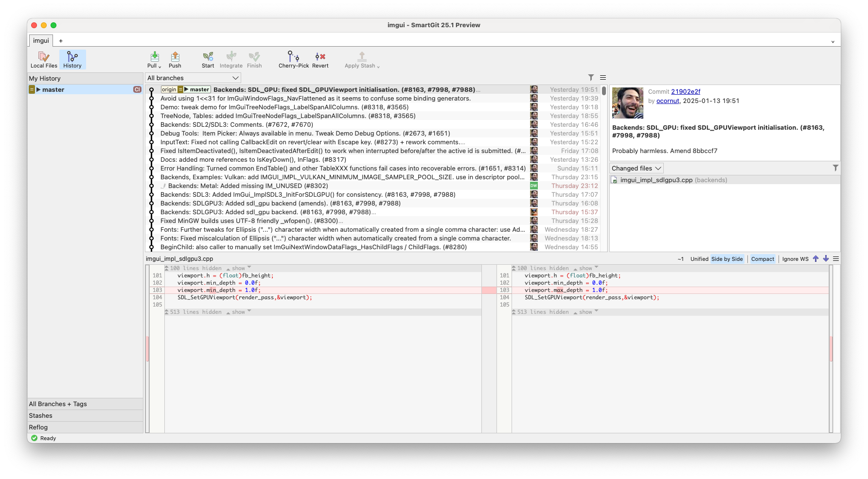
Task: Start a new feature with the Start icon
Action: 208,59
